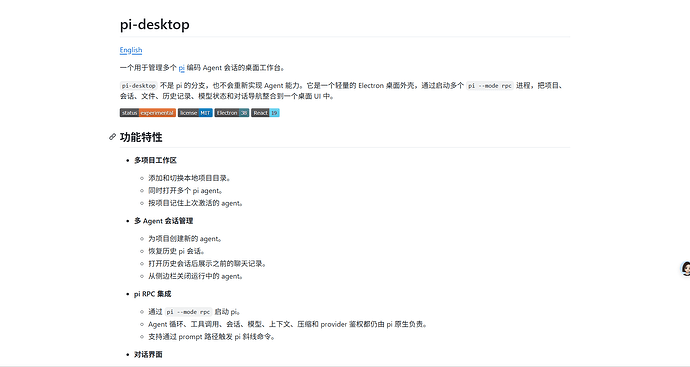Click the pi RPC 集成 bullet heading
The image size is (690, 367).
153,294
